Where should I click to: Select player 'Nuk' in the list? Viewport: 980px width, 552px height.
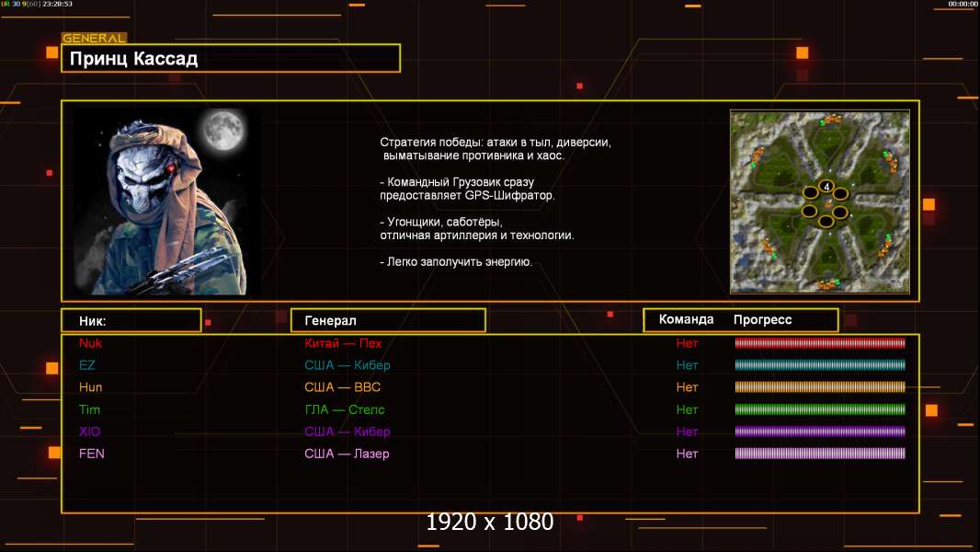coord(90,343)
